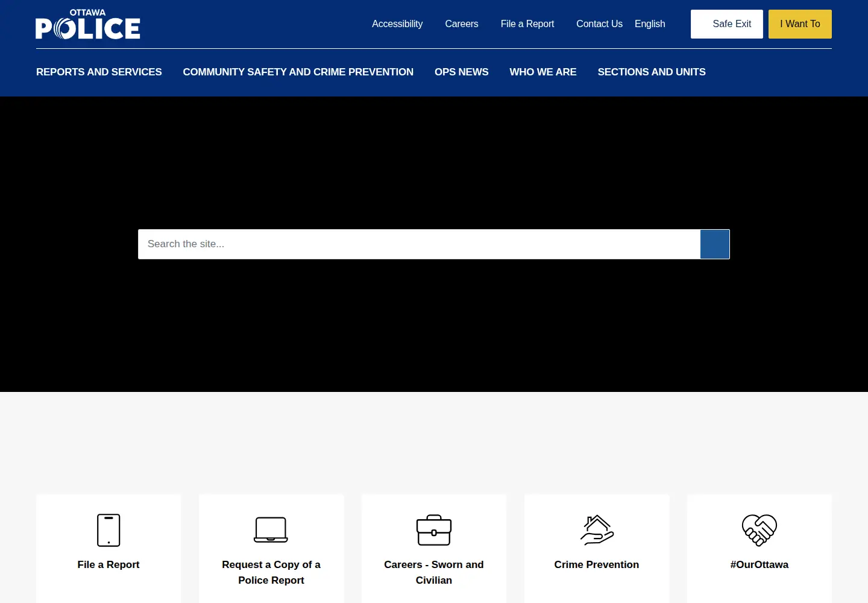Open the OPS News menu
Screen dimensions: 868x603
462,72
